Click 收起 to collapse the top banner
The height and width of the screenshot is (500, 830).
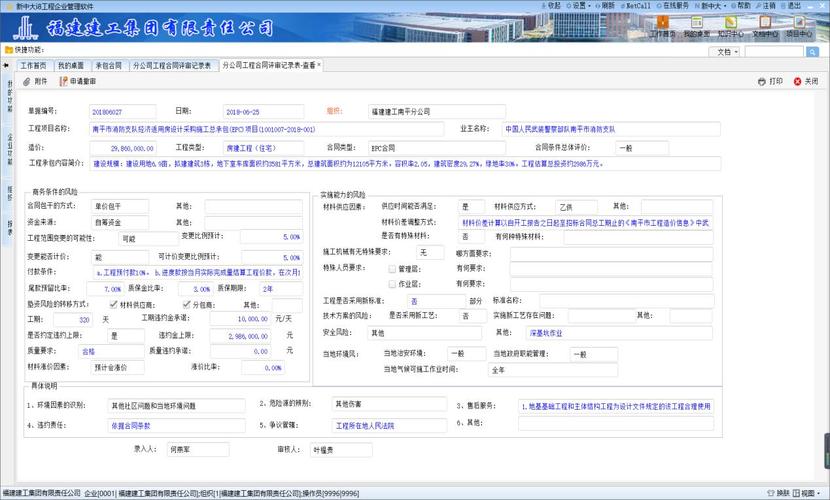tap(551, 5)
